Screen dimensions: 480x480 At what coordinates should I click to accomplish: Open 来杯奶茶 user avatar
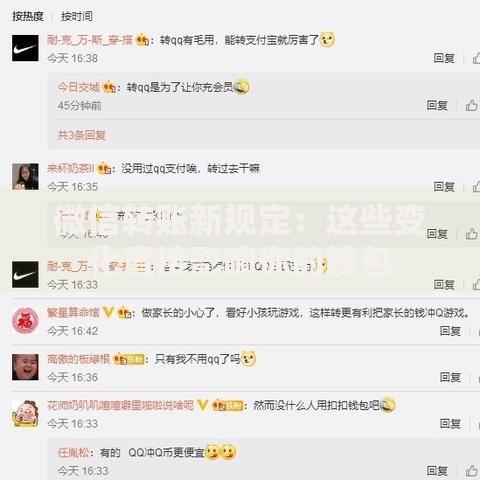[x=25, y=177]
